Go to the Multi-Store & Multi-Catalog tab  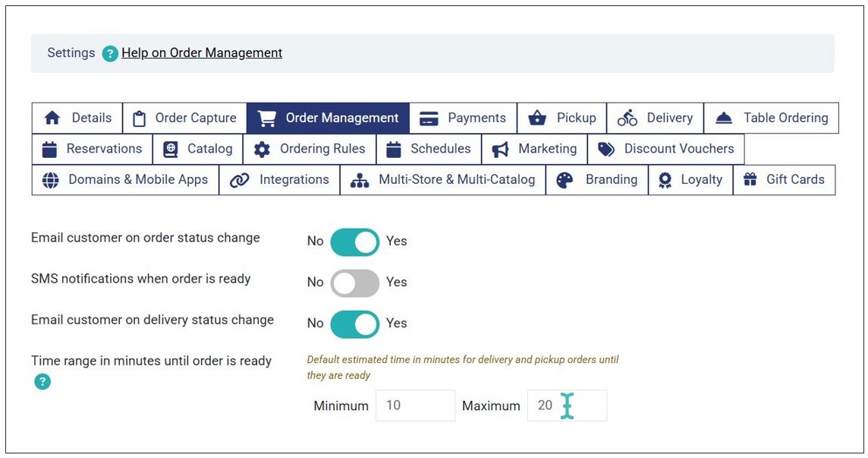[x=442, y=180]
